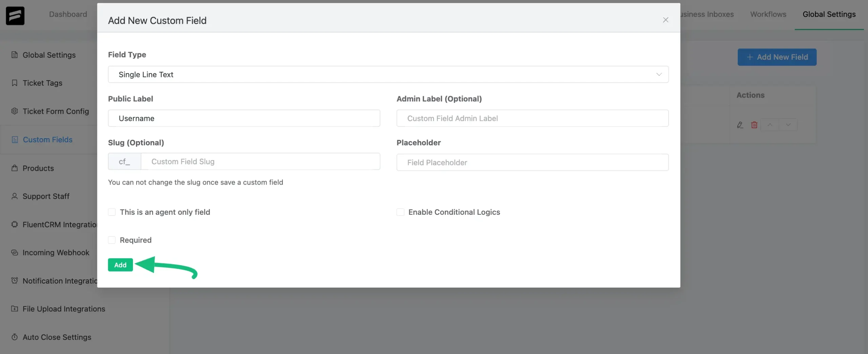Image resolution: width=868 pixels, height=354 pixels.
Task: Click the edit pencil icon in Actions
Action: (x=740, y=125)
